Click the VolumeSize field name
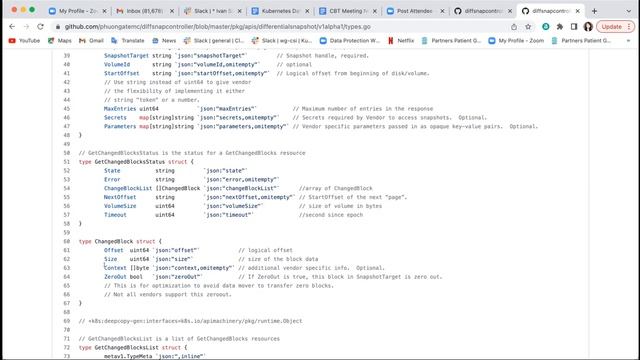640x360 pixels. (x=120, y=206)
